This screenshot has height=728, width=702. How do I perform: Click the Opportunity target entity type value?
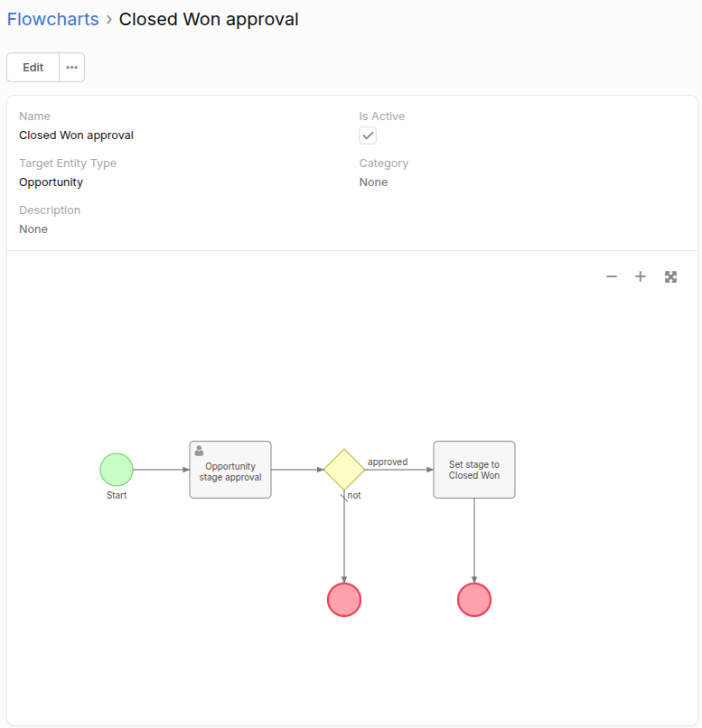pos(51,182)
